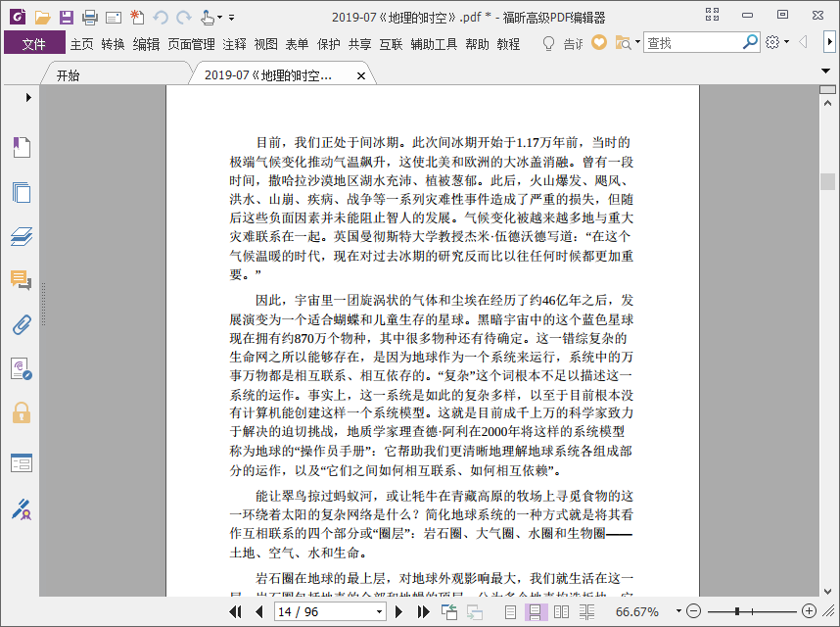Open the 编辑 ribbon tab
This screenshot has width=840, height=627.
click(146, 44)
